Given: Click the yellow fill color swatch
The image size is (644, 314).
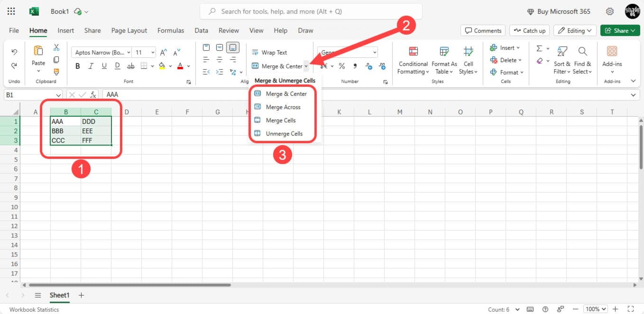Looking at the screenshot, I should (162, 66).
